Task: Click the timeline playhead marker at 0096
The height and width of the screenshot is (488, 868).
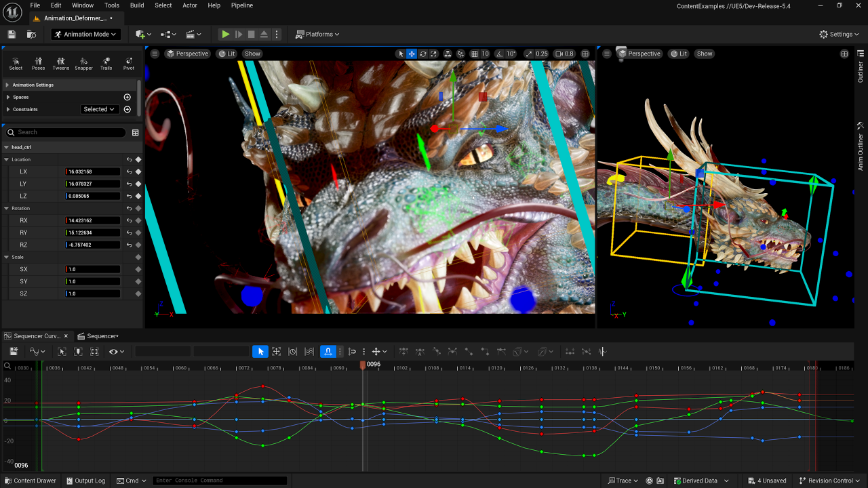Action: pyautogui.click(x=363, y=365)
